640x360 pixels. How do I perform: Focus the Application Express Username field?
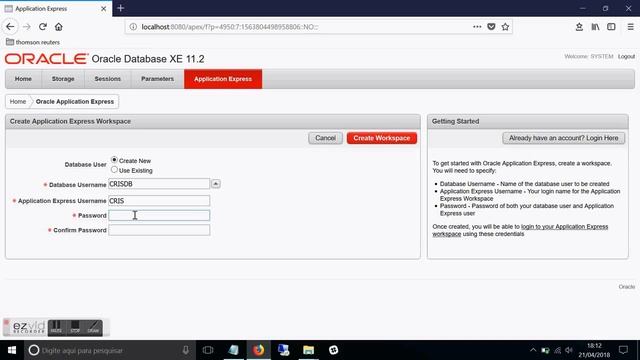tap(159, 200)
